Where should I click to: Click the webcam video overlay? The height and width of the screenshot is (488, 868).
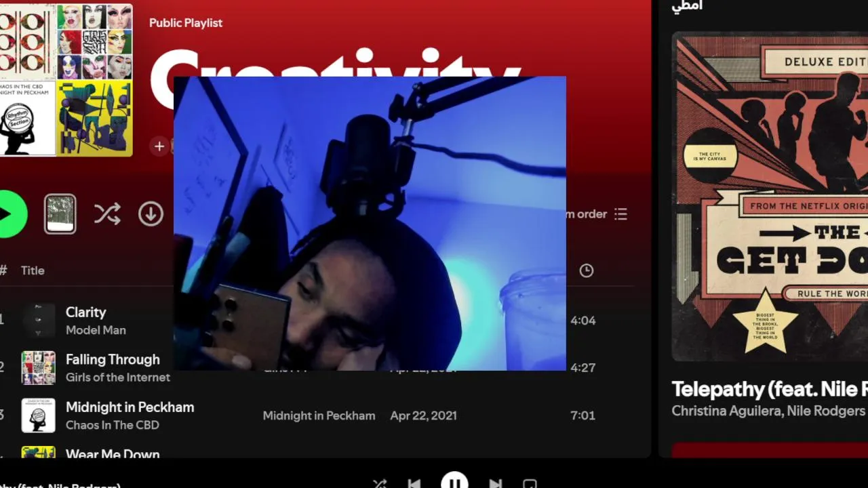coord(370,224)
